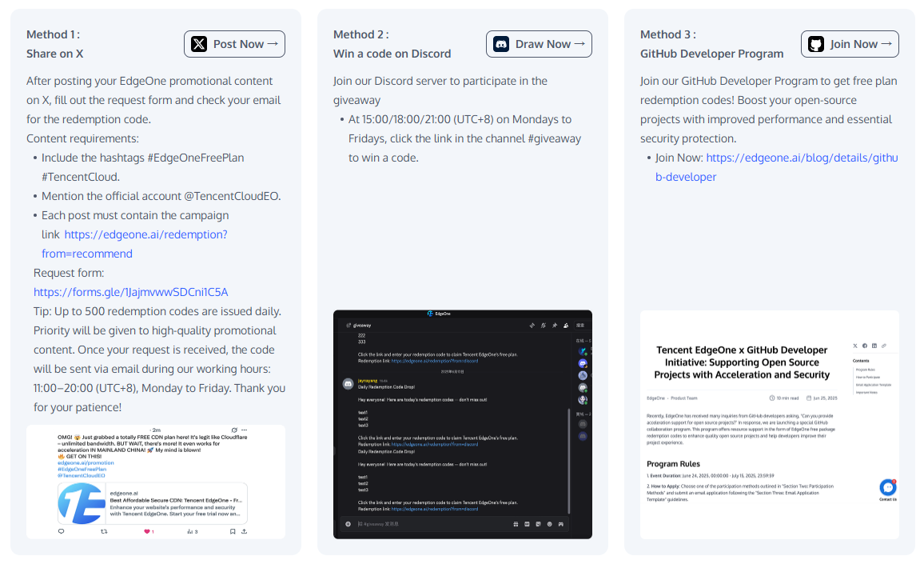The width and height of the screenshot is (924, 564).
Task: Select the "Method 2 :" heading text
Action: [360, 35]
